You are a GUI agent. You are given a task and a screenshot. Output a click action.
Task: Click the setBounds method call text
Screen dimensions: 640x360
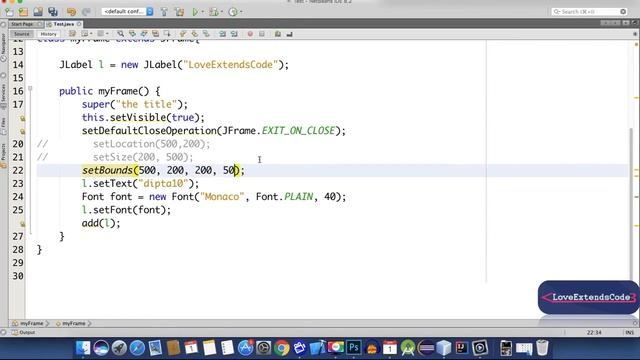(x=107, y=170)
